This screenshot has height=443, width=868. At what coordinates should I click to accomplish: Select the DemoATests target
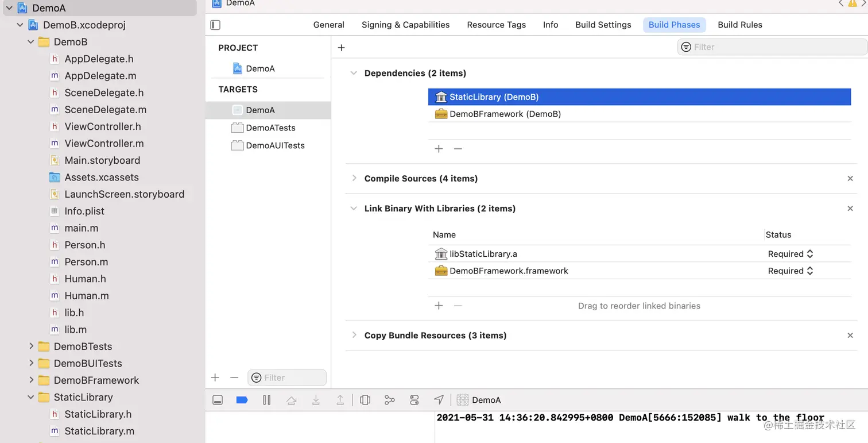pyautogui.click(x=268, y=128)
